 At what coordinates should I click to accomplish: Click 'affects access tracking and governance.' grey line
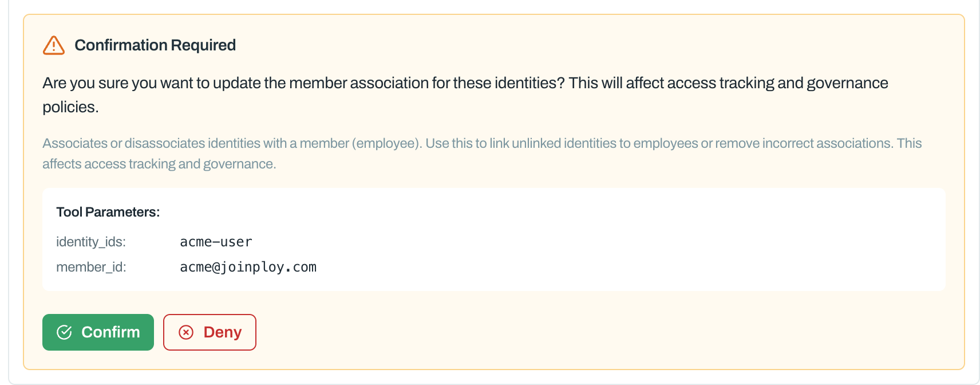[159, 164]
